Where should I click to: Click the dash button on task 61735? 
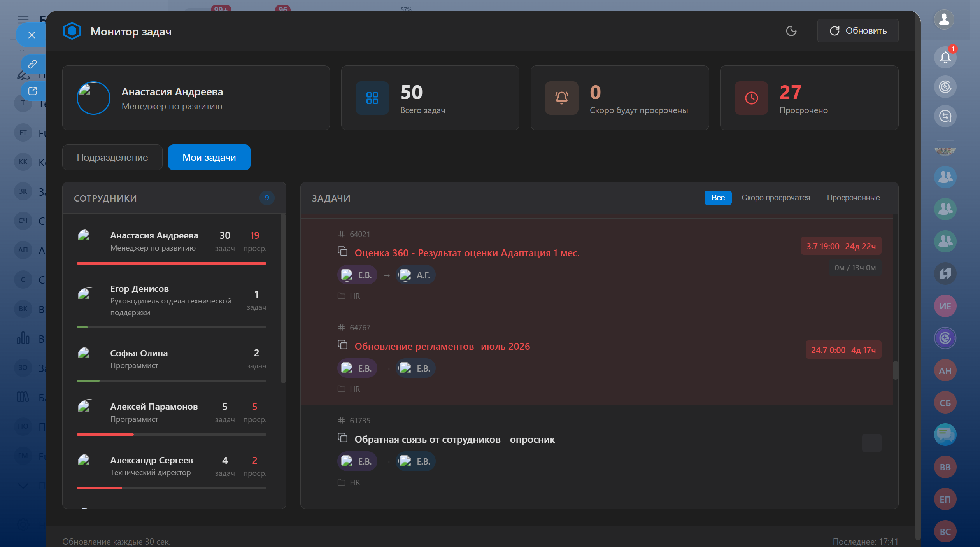pyautogui.click(x=872, y=443)
